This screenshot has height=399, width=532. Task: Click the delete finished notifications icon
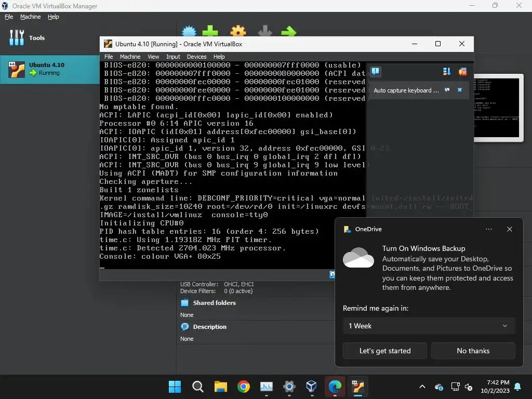(x=462, y=71)
